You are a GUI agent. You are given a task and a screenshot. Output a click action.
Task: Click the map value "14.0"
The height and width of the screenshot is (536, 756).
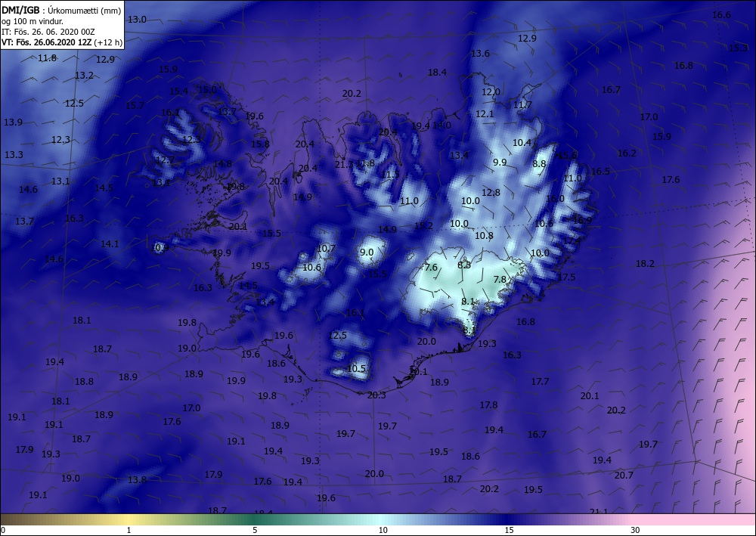[x=442, y=125]
